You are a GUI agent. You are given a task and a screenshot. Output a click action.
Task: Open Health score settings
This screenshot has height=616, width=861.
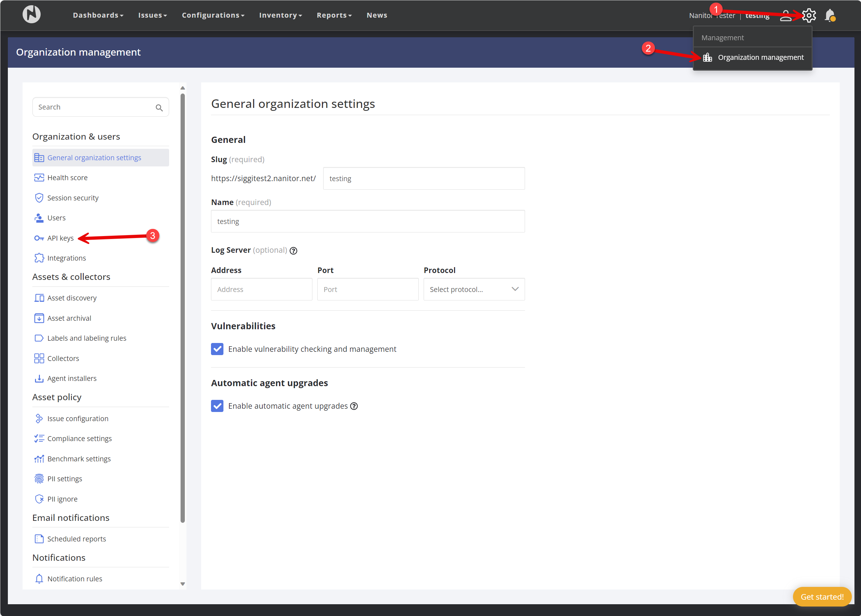point(67,178)
